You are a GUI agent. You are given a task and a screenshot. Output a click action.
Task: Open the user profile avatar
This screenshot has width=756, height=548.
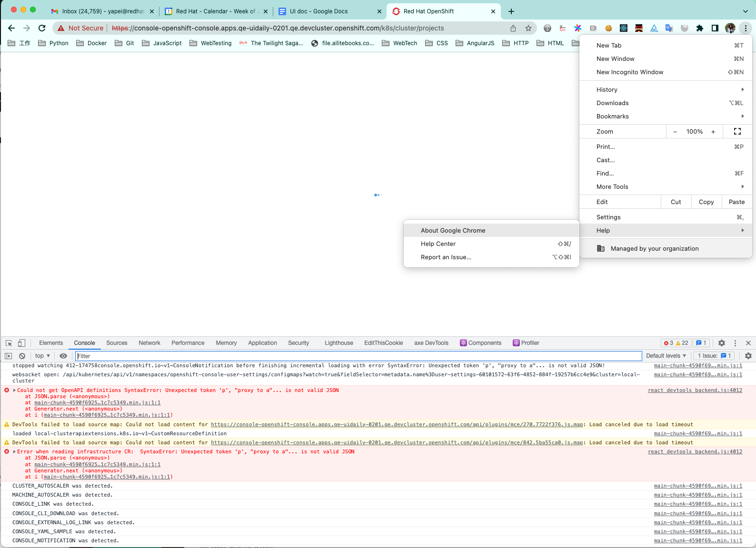(x=730, y=28)
